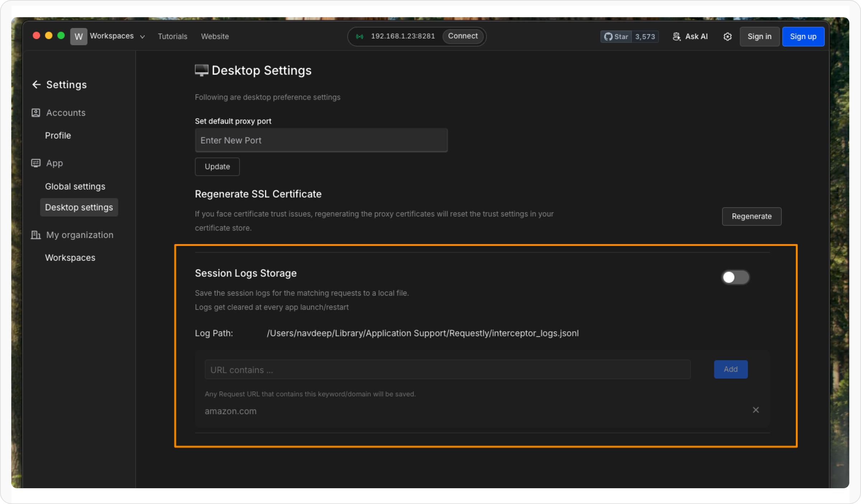Open the Website menu item
The width and height of the screenshot is (861, 504).
215,37
